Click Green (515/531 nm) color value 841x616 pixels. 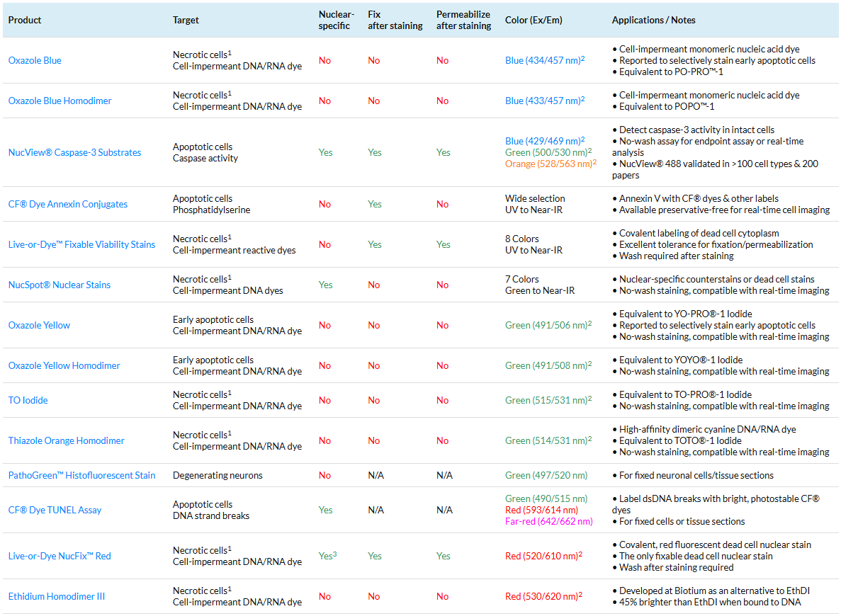click(x=548, y=401)
